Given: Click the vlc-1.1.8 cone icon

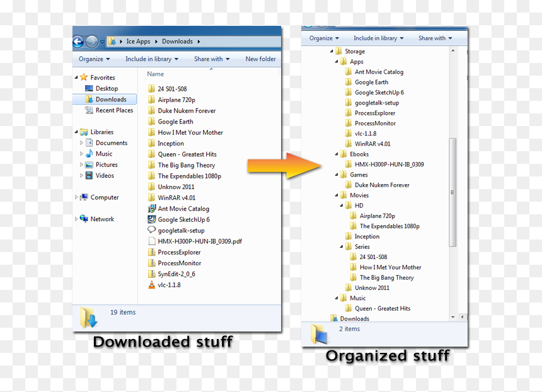Looking at the screenshot, I should click(x=151, y=284).
